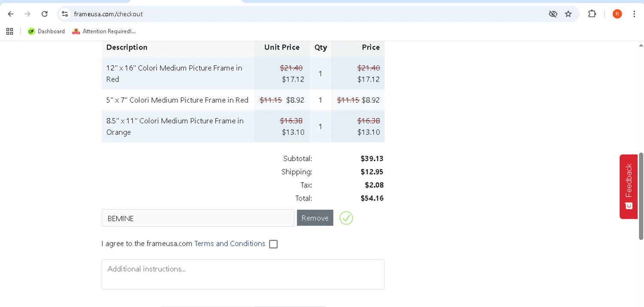Click the Description column header
This screenshot has width=644, height=307.
(x=127, y=47)
